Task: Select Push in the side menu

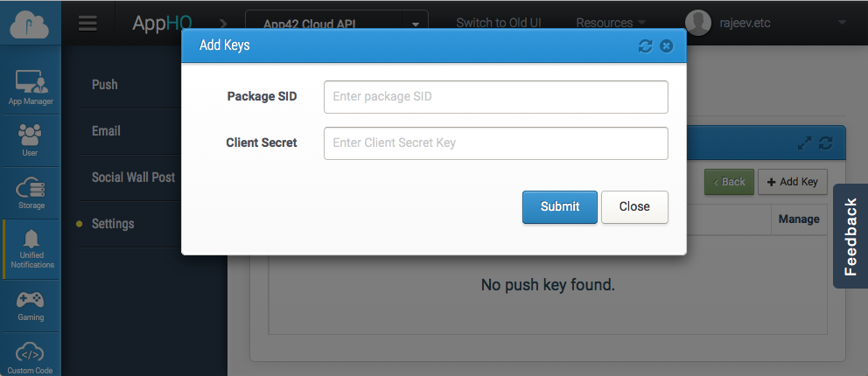Action: point(105,85)
